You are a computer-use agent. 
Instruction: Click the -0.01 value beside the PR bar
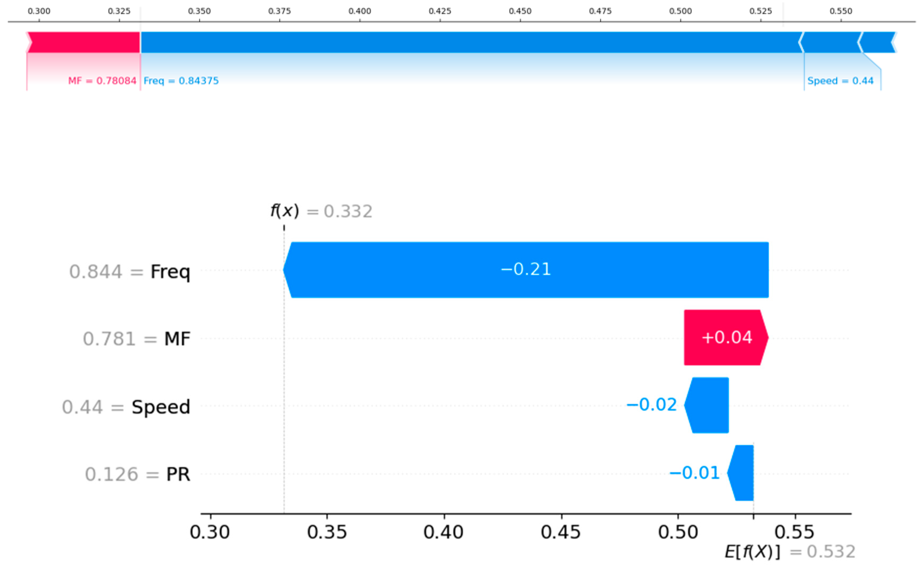click(694, 473)
